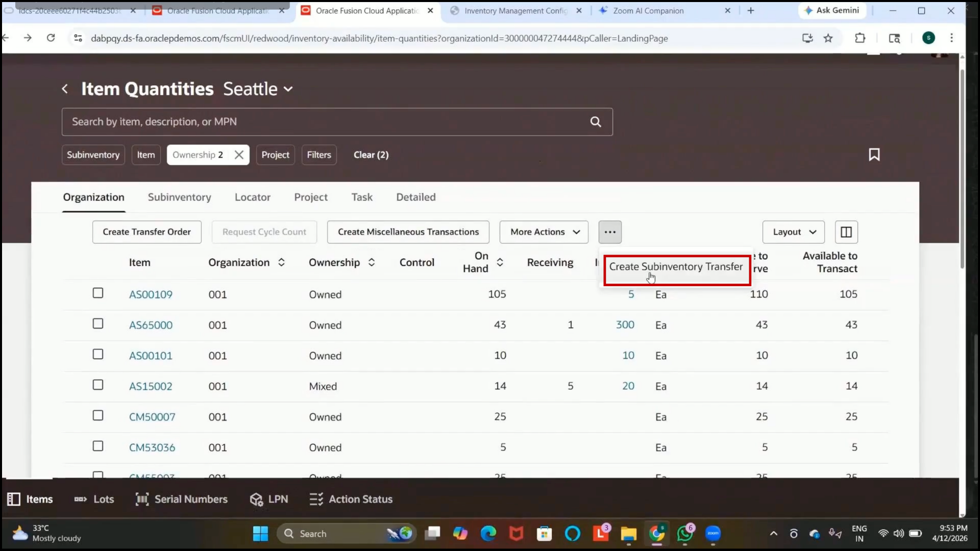Click the search magnifier icon in the item search

595,122
